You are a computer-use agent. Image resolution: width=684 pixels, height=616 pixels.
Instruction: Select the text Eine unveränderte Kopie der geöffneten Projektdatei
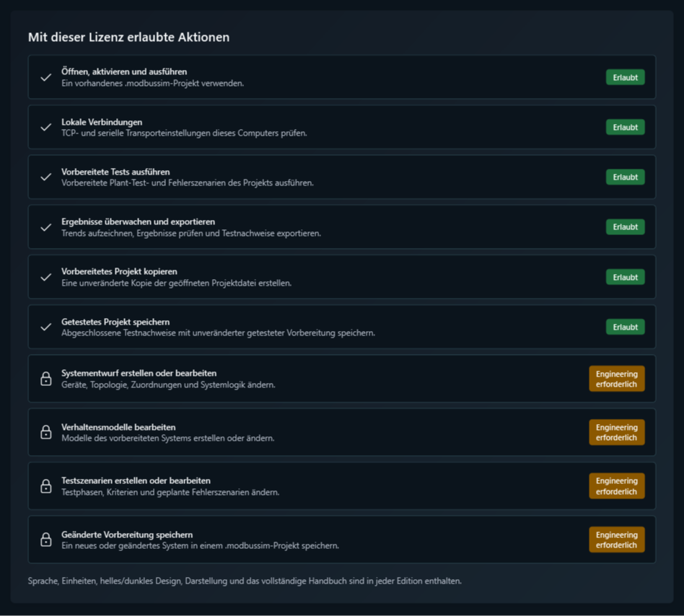(177, 283)
